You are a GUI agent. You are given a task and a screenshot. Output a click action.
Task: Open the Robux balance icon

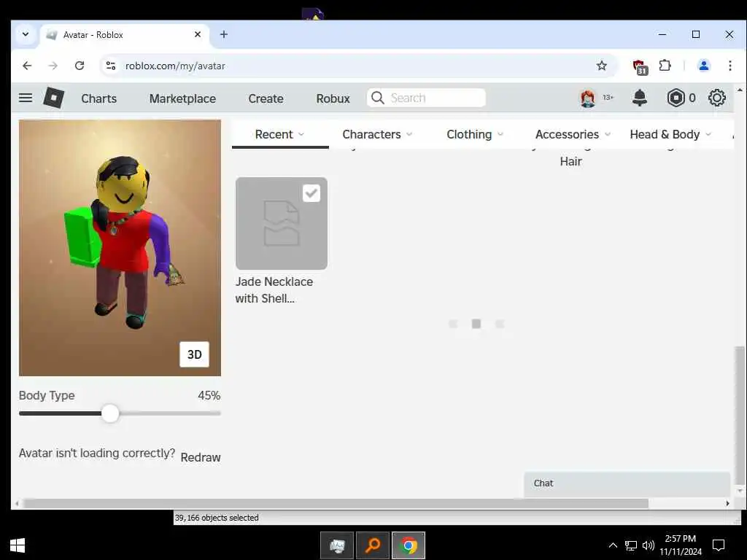pos(676,98)
